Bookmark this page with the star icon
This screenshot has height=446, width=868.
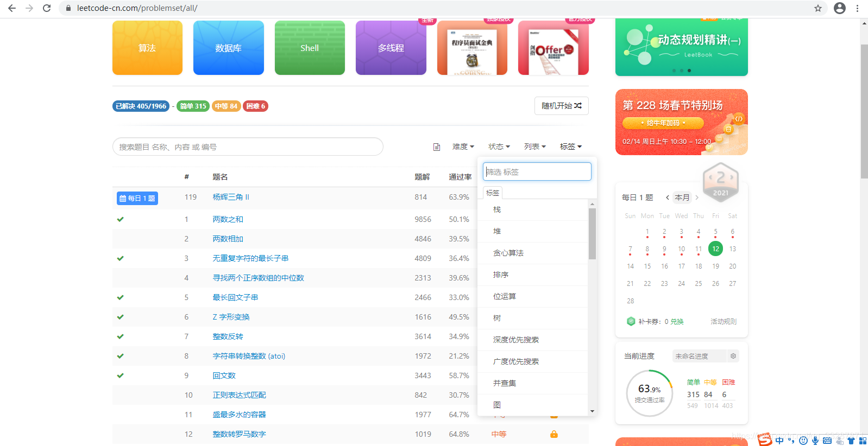[818, 8]
